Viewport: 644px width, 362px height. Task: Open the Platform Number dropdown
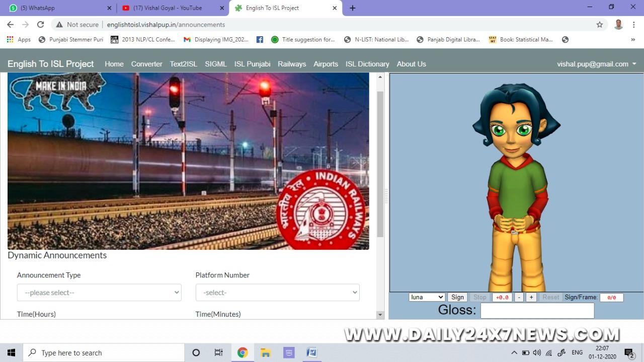point(278,293)
